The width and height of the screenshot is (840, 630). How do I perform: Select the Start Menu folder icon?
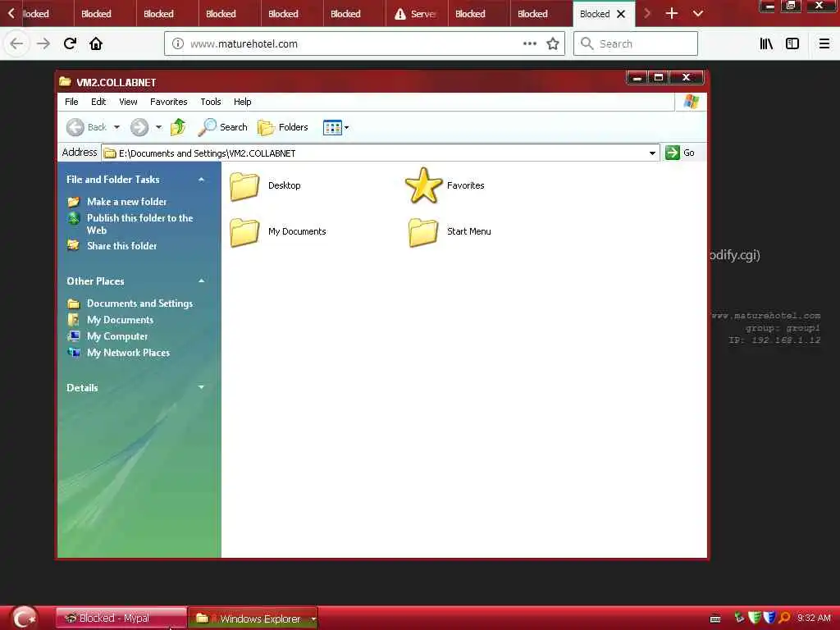pos(424,232)
